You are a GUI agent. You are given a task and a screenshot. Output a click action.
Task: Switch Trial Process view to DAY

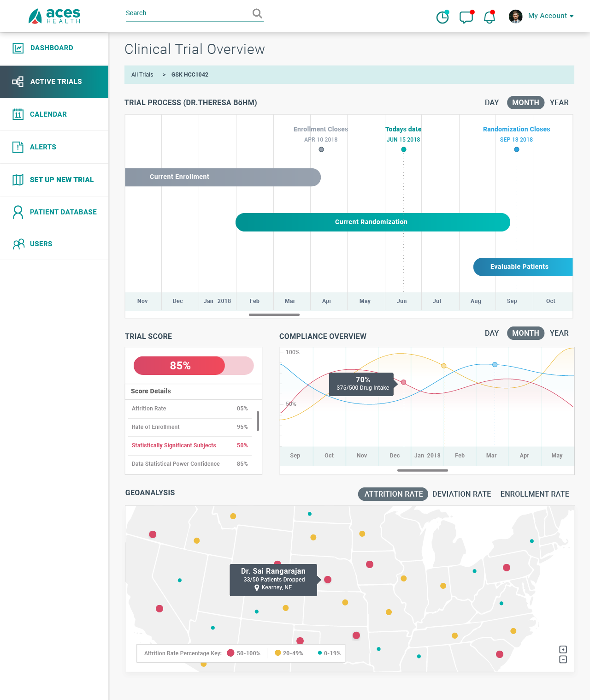tap(491, 102)
